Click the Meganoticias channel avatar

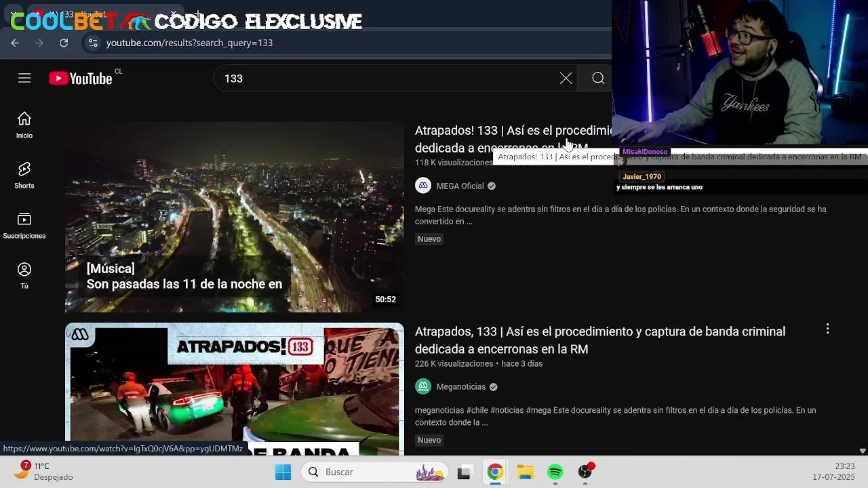tap(423, 387)
